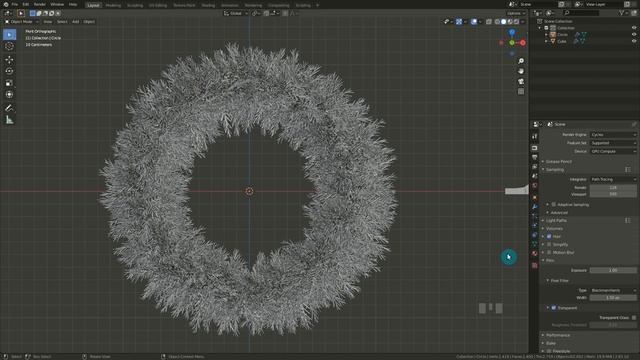Screen dimensions: 640x360
Task: Click the Pan view hand icon
Action: coord(521,71)
